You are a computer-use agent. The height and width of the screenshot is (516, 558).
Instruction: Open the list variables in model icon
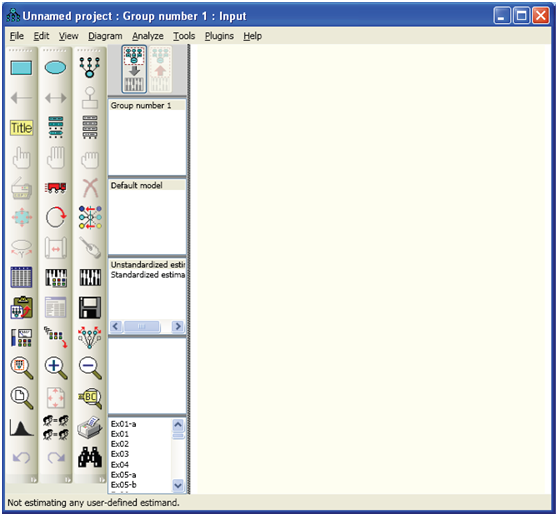click(x=56, y=127)
